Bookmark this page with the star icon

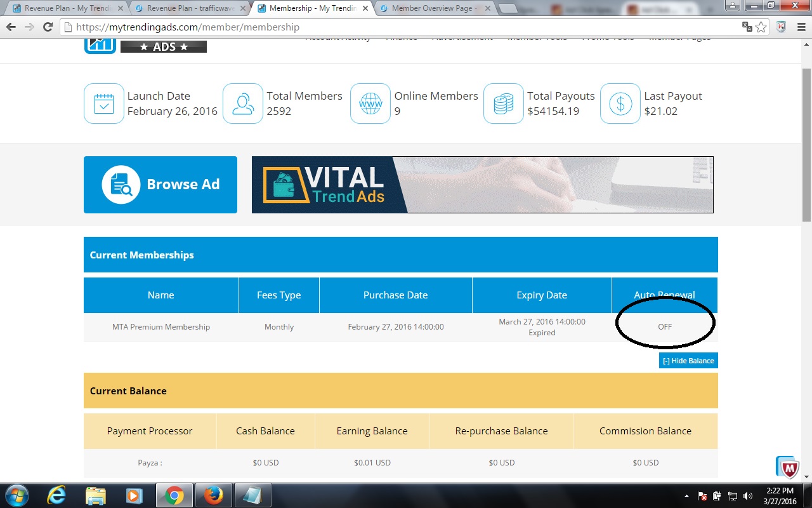click(761, 27)
